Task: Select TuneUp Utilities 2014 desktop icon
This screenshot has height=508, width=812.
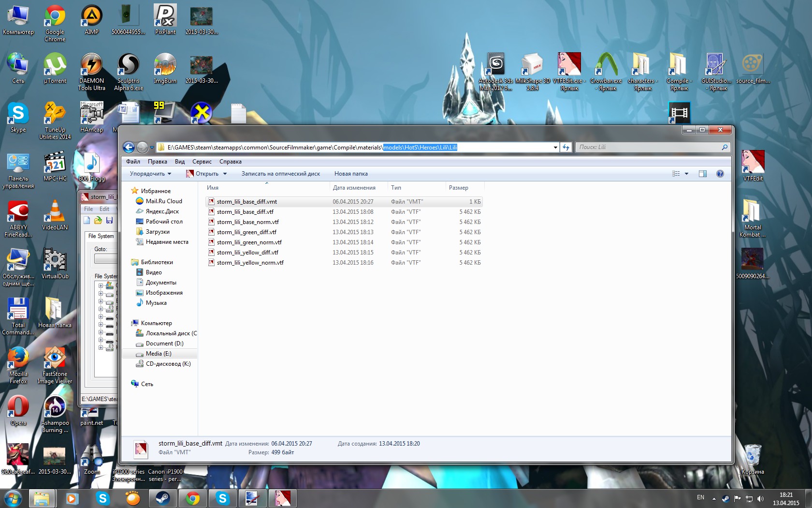Action: click(x=55, y=121)
